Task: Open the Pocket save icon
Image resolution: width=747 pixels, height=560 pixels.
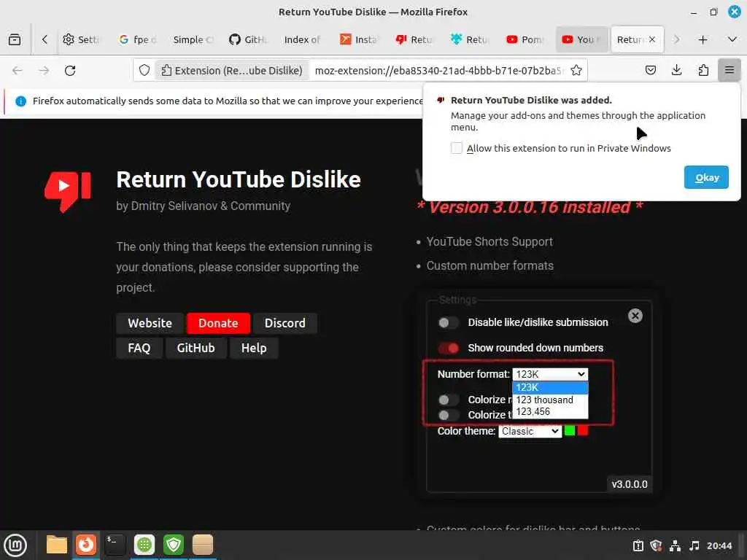Action: click(x=650, y=71)
